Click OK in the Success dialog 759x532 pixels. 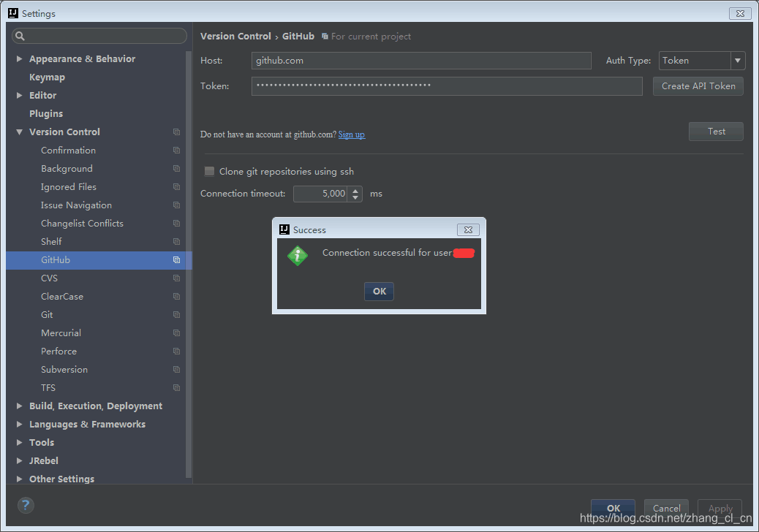click(379, 291)
